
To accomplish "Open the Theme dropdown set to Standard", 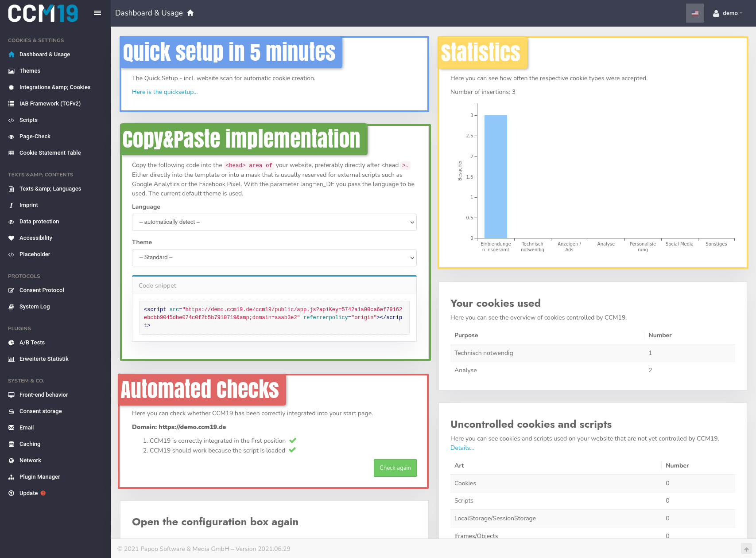I will (x=274, y=258).
